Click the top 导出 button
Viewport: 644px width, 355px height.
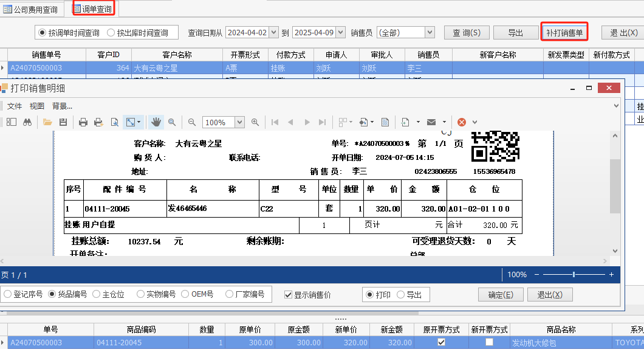pyautogui.click(x=516, y=33)
